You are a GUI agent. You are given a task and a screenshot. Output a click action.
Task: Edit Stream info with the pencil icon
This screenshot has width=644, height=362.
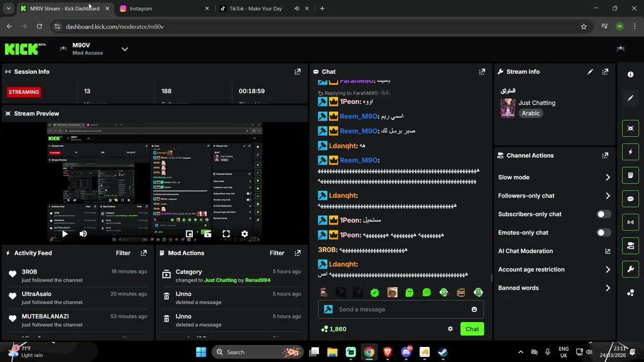[x=590, y=72]
